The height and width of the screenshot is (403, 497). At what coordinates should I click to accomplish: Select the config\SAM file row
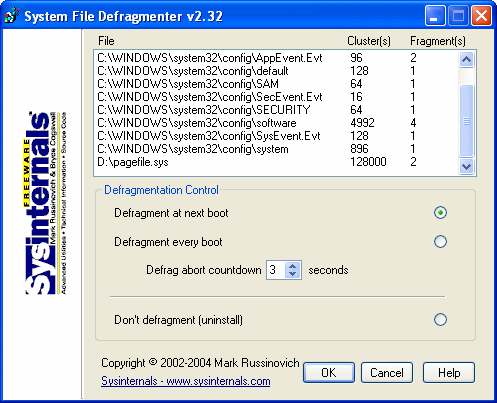click(276, 84)
